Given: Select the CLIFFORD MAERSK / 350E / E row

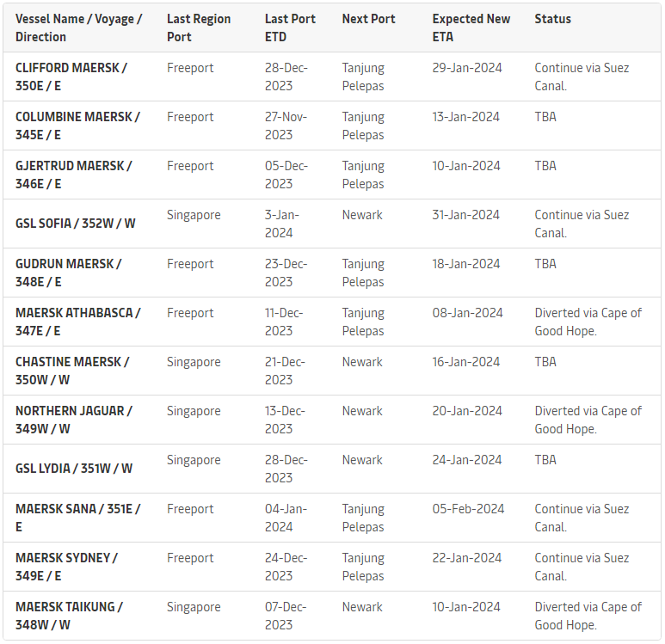Looking at the screenshot, I should tap(332, 77).
